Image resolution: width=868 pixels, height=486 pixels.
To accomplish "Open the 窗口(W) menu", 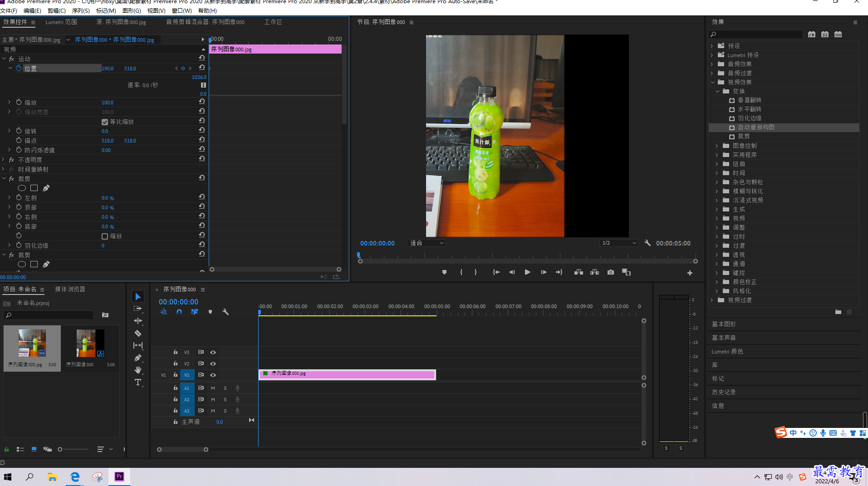I will [181, 10].
